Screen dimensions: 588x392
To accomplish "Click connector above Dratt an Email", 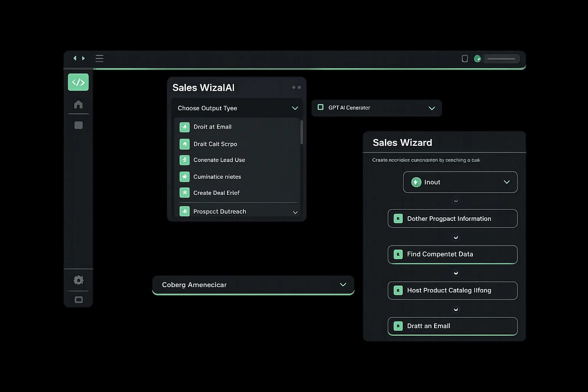I will pyautogui.click(x=456, y=309).
